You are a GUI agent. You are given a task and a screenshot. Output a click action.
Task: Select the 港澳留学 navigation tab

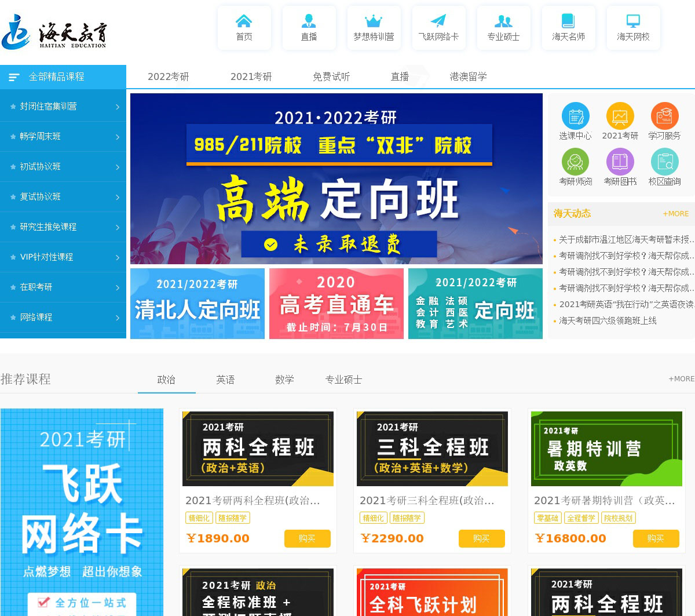pyautogui.click(x=468, y=76)
